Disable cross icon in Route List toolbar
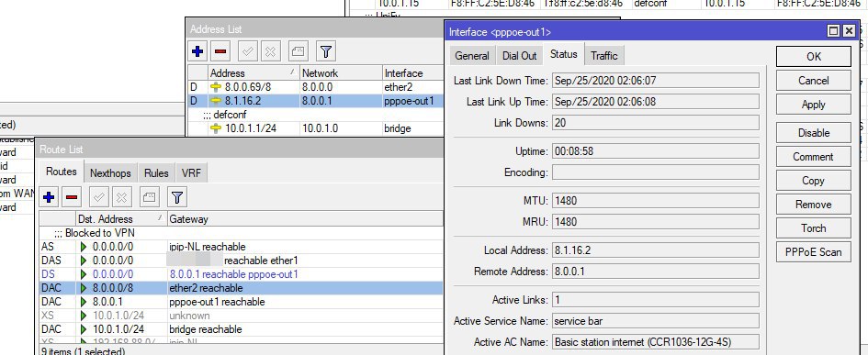Image resolution: width=868 pixels, height=355 pixels. [122, 196]
